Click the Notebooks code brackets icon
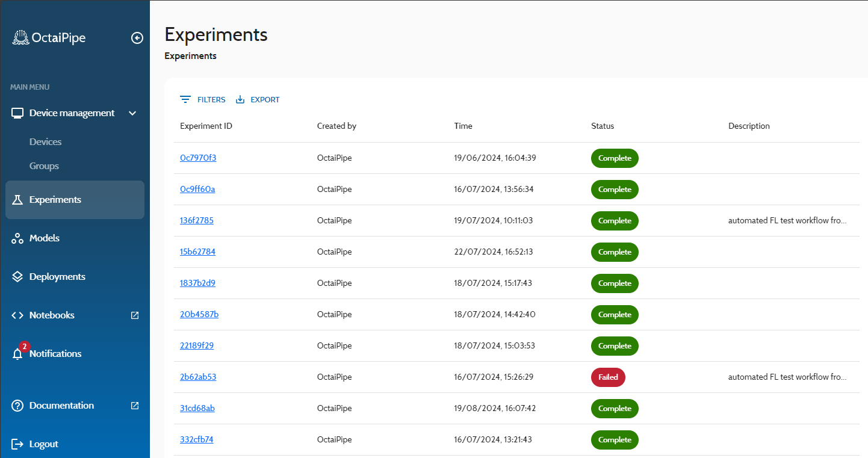The width and height of the screenshot is (868, 458). pos(17,315)
